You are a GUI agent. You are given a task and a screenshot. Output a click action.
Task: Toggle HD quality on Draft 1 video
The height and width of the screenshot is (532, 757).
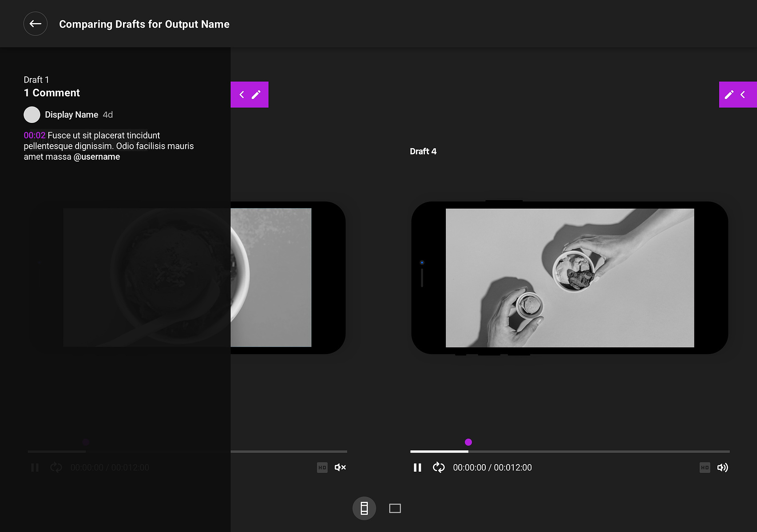[322, 467]
